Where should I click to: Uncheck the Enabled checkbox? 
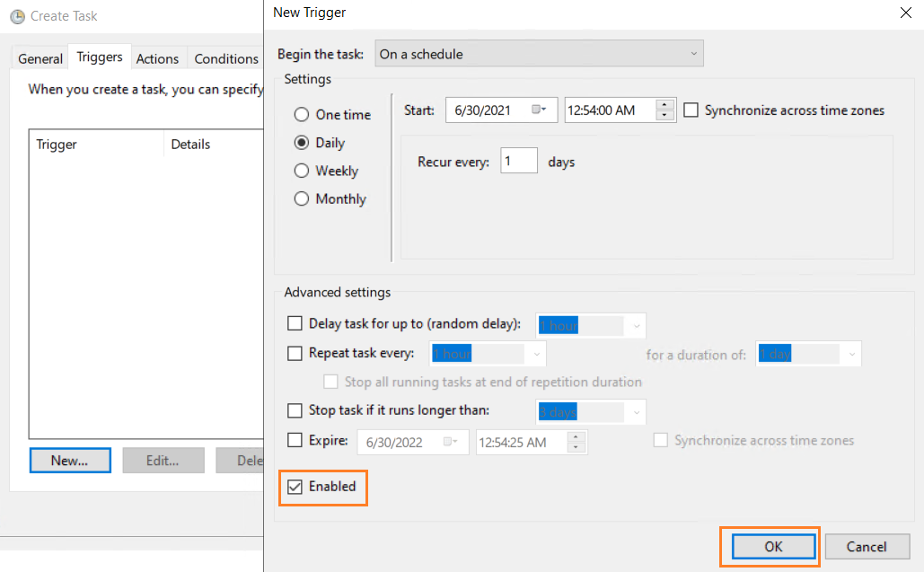pyautogui.click(x=295, y=487)
